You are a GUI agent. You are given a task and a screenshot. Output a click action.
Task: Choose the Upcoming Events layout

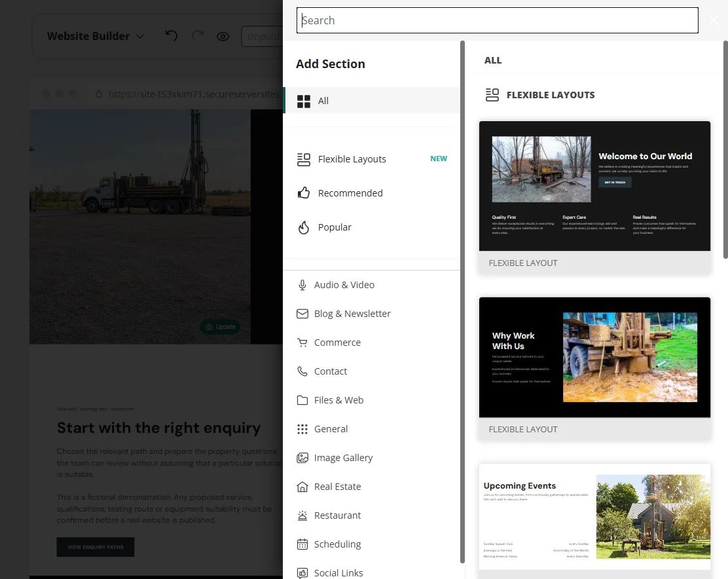pyautogui.click(x=594, y=521)
